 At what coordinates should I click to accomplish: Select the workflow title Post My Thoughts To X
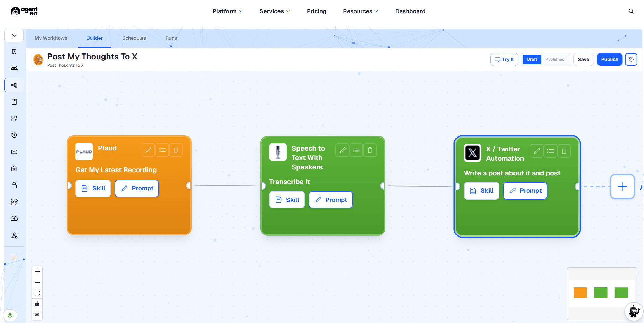coord(92,57)
